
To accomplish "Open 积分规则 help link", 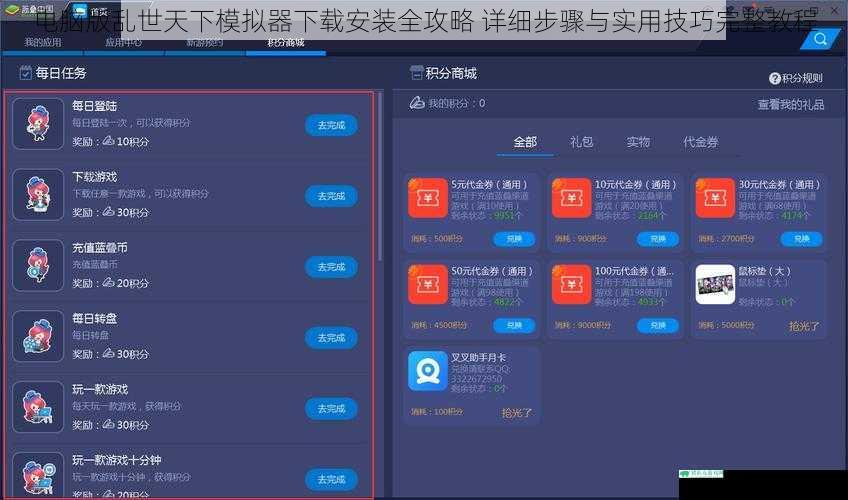I will pyautogui.click(x=796, y=78).
